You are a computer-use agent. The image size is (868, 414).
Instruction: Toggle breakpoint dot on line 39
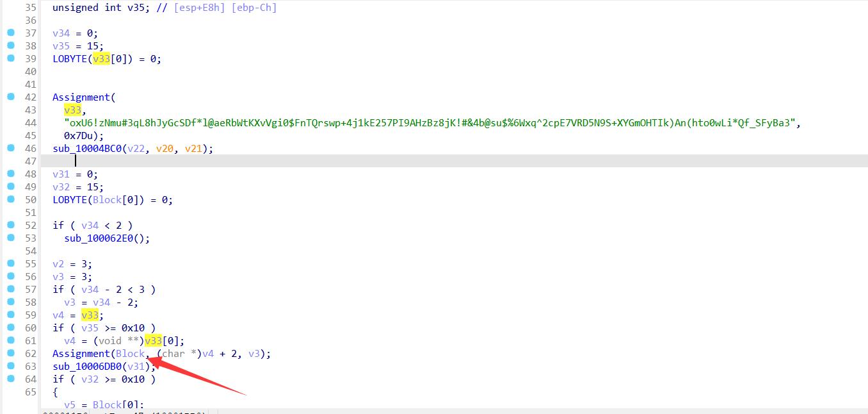tap(11, 58)
